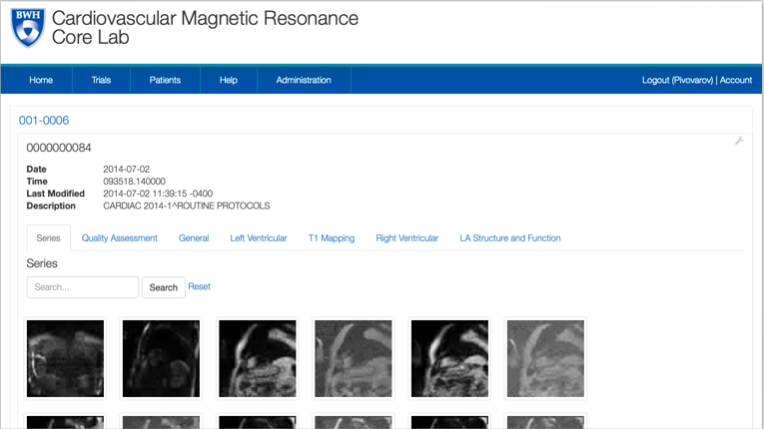Image resolution: width=764 pixels, height=429 pixels.
Task: Click the Cardiovascular Magnetic Resonance Core Lab title
Action: 205,27
